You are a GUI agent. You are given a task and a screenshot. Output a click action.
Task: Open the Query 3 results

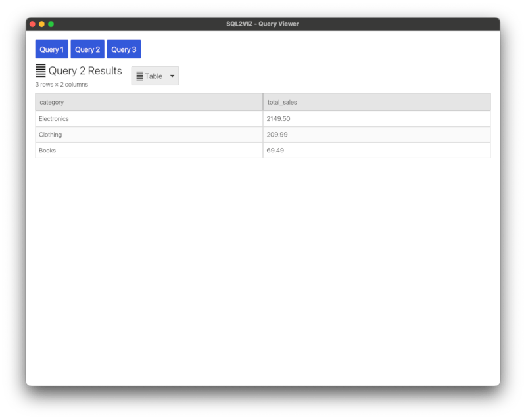coord(124,49)
